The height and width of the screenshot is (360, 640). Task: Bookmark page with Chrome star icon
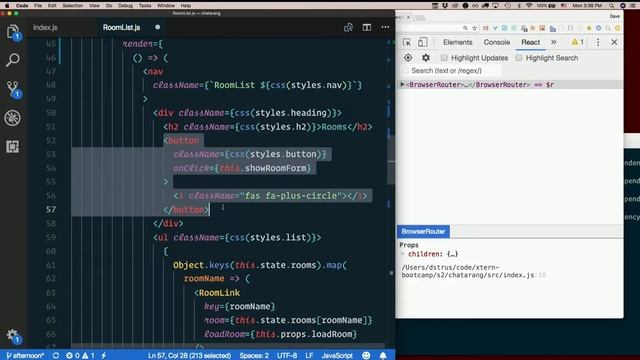[x=474, y=28]
